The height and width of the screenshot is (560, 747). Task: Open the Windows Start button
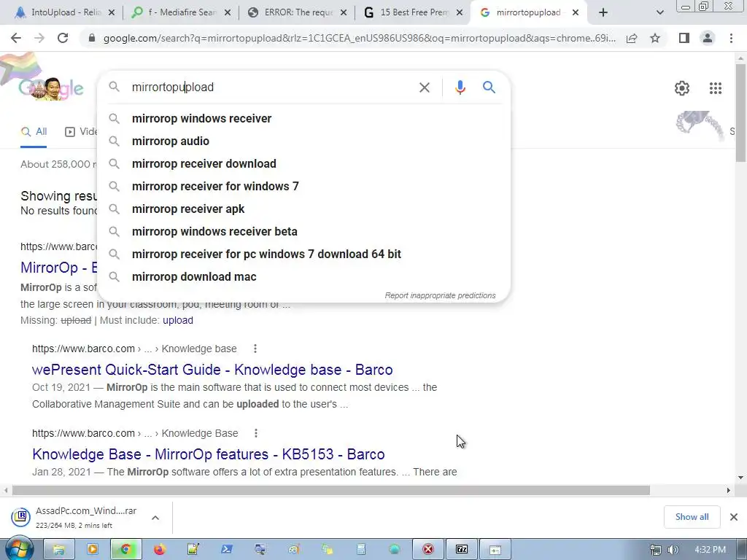pos(18,549)
